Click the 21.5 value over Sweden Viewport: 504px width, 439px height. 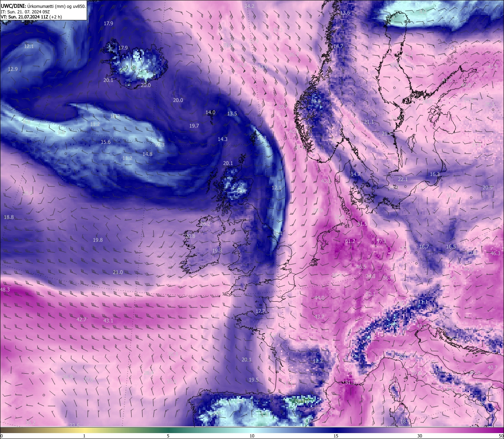pos(387,134)
